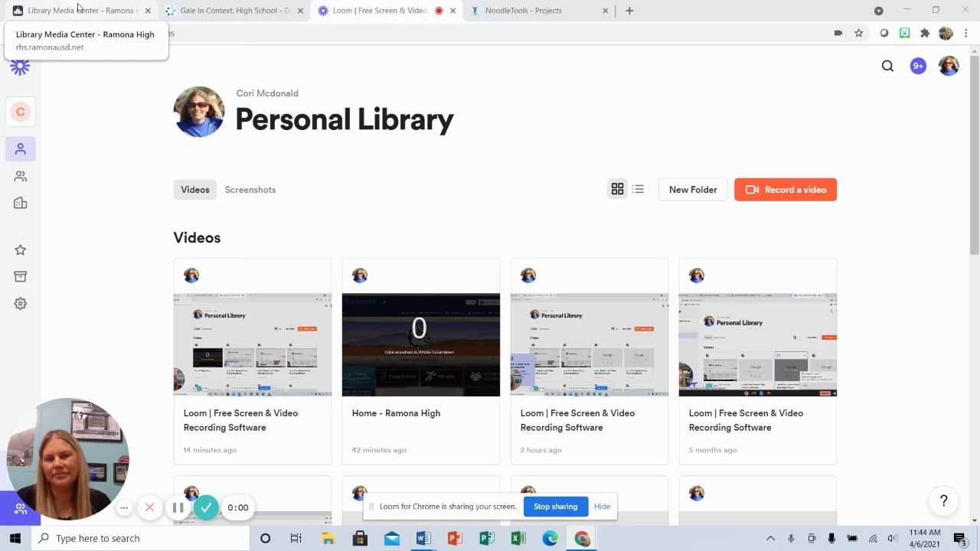Select the Personal Library person icon in the sidebar
This screenshot has width=980, height=551.
point(21,149)
